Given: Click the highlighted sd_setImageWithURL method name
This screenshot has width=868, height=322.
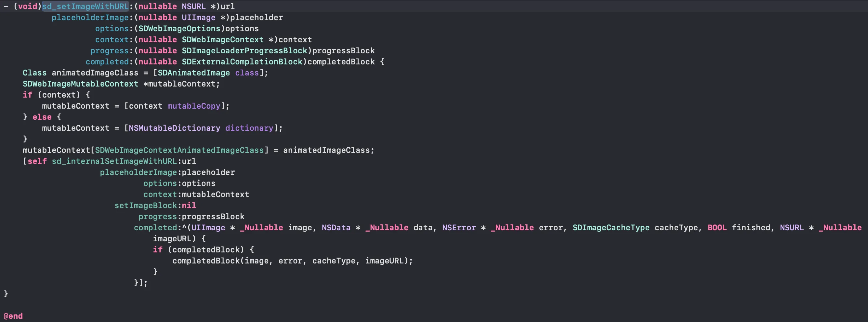Looking at the screenshot, I should click(85, 7).
